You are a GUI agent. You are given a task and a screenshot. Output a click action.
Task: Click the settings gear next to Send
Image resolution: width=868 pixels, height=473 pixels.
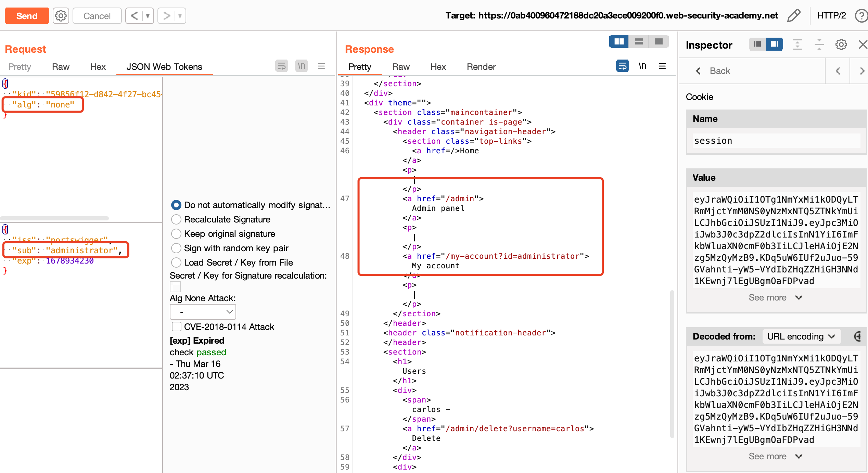[x=61, y=16]
